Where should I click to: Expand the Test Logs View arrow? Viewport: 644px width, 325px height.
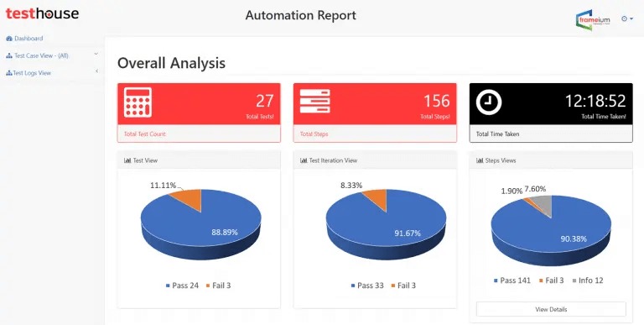click(97, 71)
